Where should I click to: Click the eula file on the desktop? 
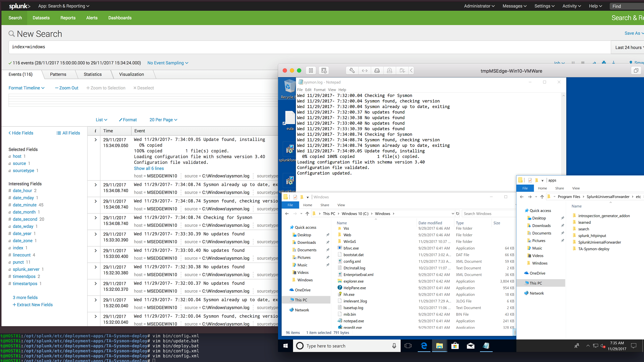coord(290,121)
